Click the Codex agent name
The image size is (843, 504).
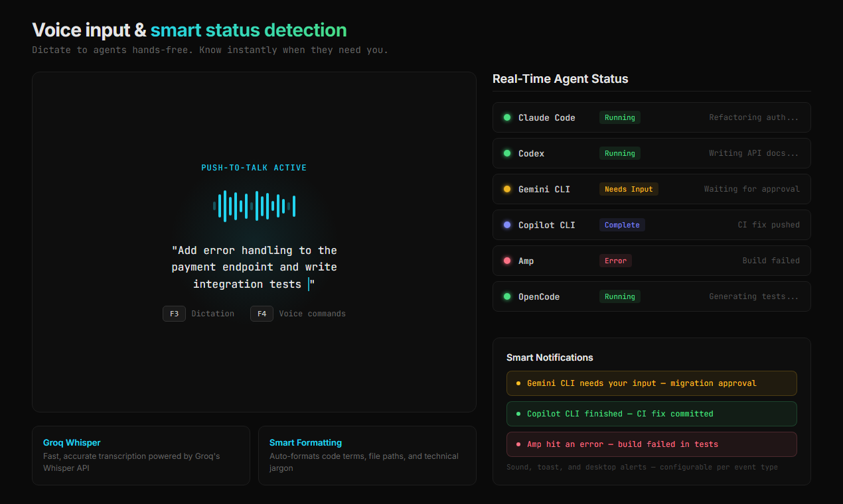point(531,153)
